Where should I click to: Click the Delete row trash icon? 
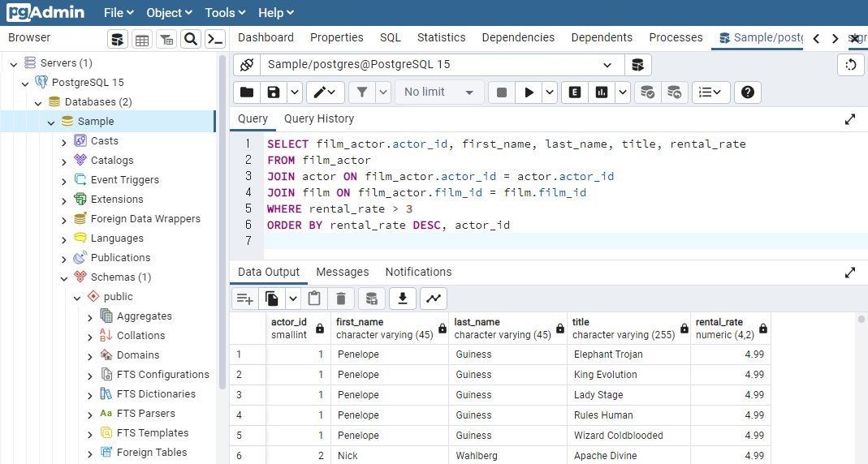(x=341, y=299)
